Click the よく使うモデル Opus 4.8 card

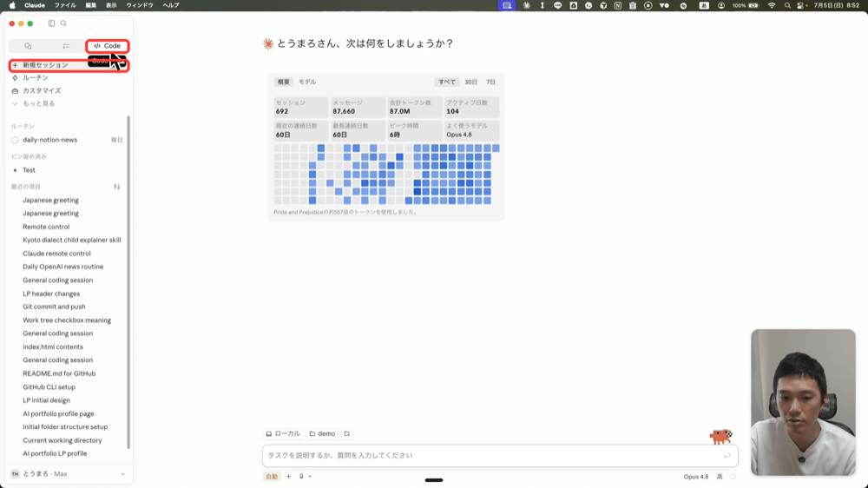[x=471, y=130]
